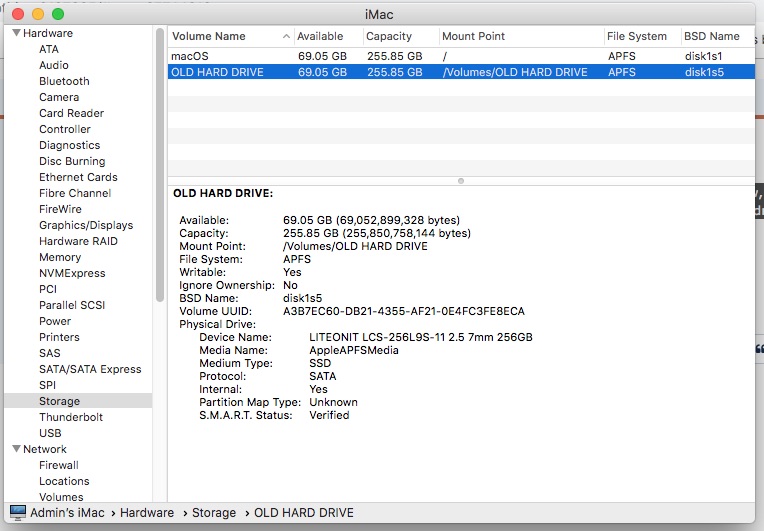Click the OLD HARD DRIVE details heading
This screenshot has height=531, width=764.
pos(223,193)
